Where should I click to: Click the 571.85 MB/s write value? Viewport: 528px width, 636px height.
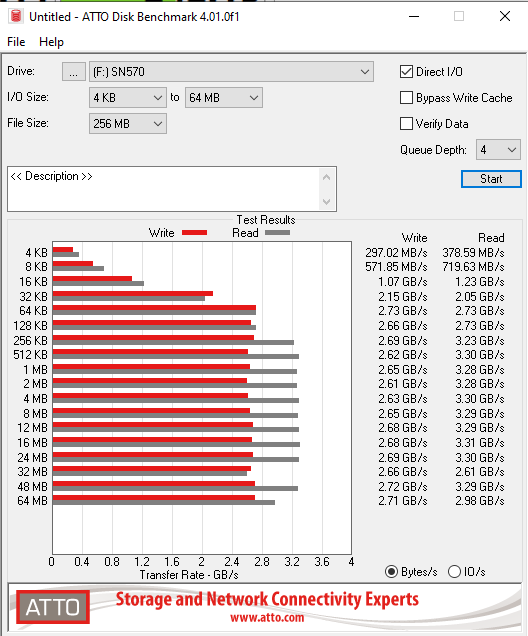396,267
